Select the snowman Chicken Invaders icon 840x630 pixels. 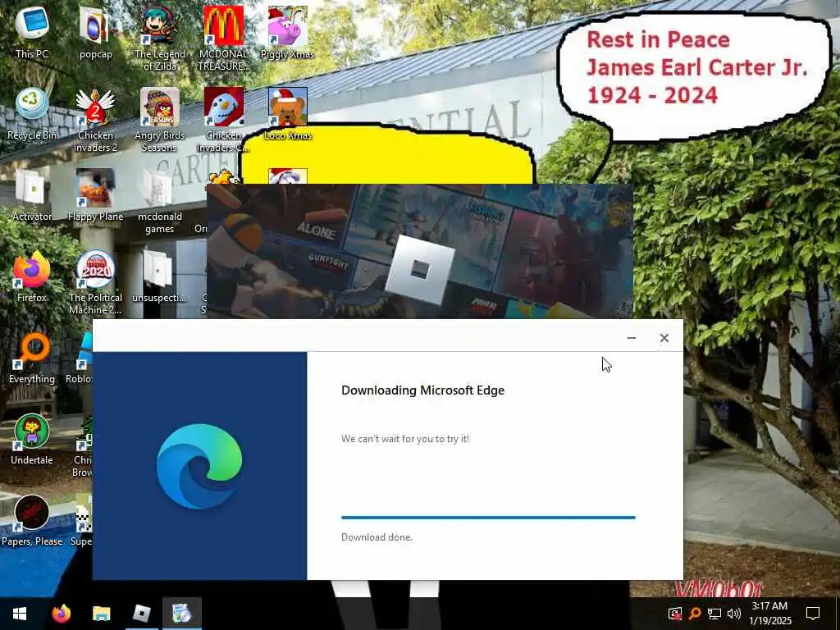(223, 120)
